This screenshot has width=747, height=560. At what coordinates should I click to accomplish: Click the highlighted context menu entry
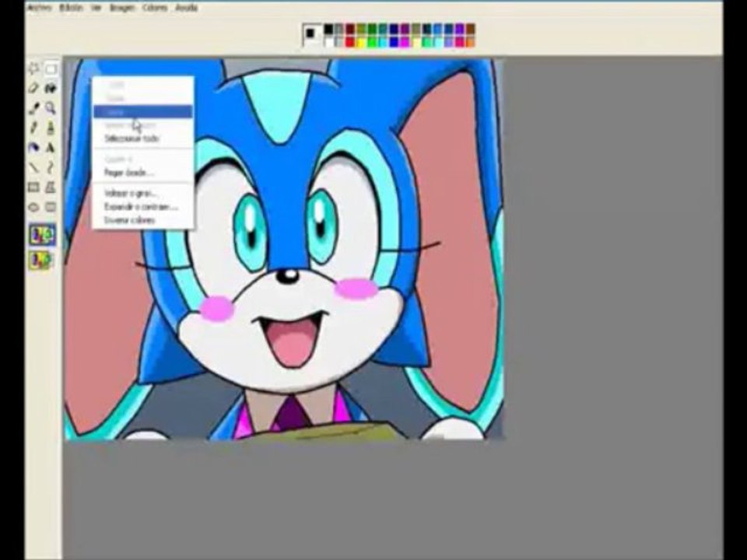pyautogui.click(x=143, y=112)
